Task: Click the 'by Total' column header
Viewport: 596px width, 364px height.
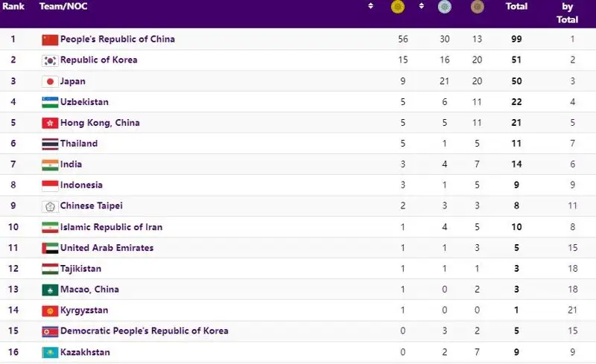Action: 567,13
